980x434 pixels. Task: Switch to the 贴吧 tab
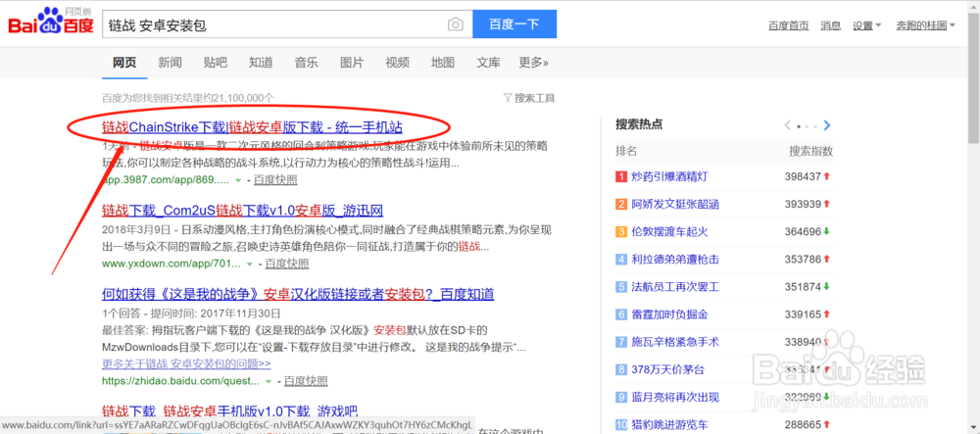(x=216, y=63)
